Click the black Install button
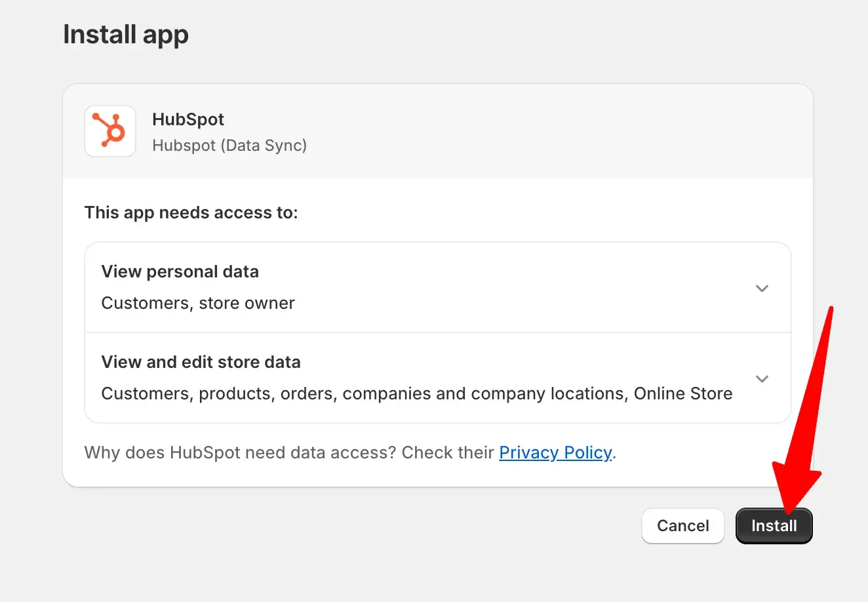Viewport: 868px width, 602px height. tap(774, 526)
